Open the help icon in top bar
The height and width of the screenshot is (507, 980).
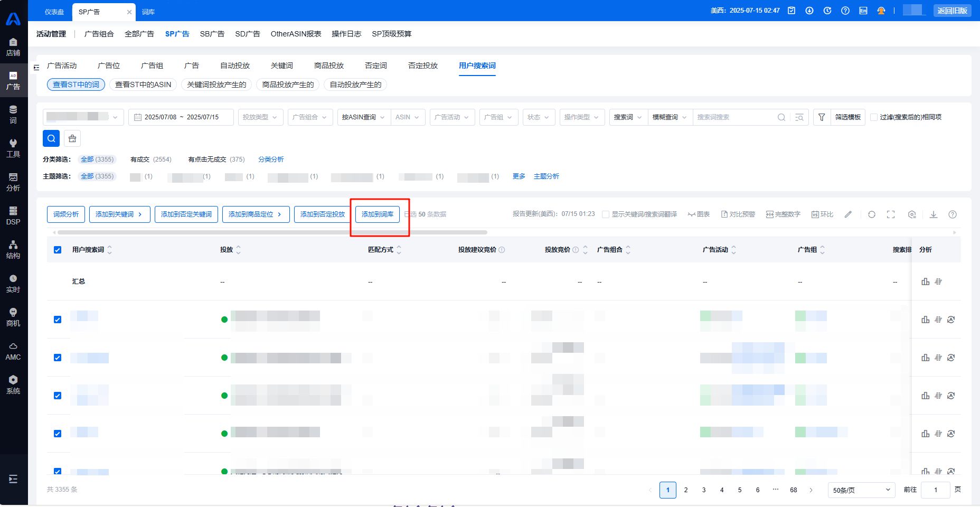[x=845, y=11]
